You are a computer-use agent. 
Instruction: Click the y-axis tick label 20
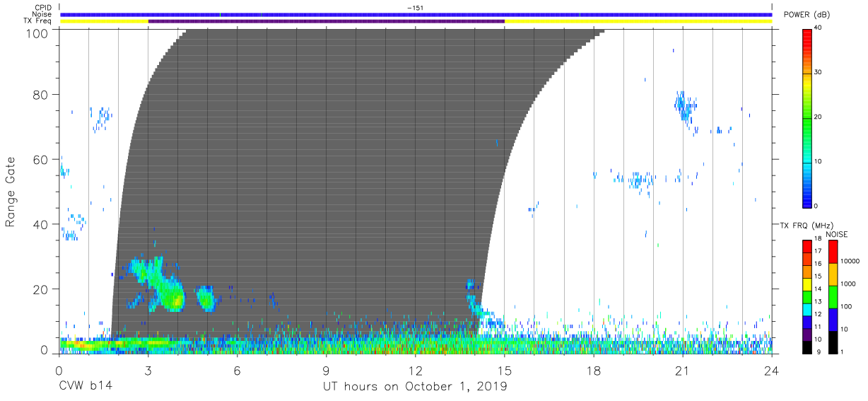[40, 289]
